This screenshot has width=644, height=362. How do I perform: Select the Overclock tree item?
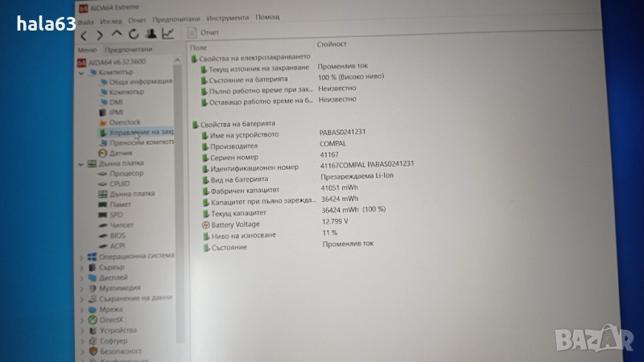[x=125, y=122]
